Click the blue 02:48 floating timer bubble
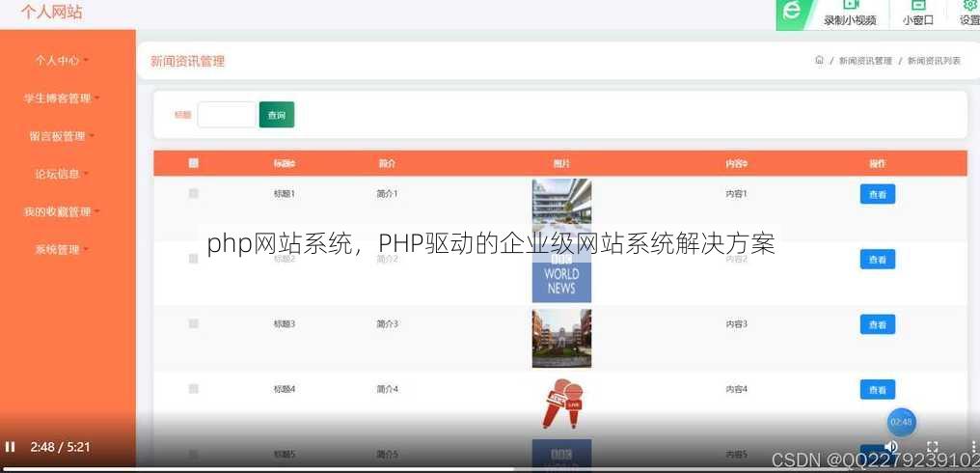The image size is (980, 473). coord(901,423)
